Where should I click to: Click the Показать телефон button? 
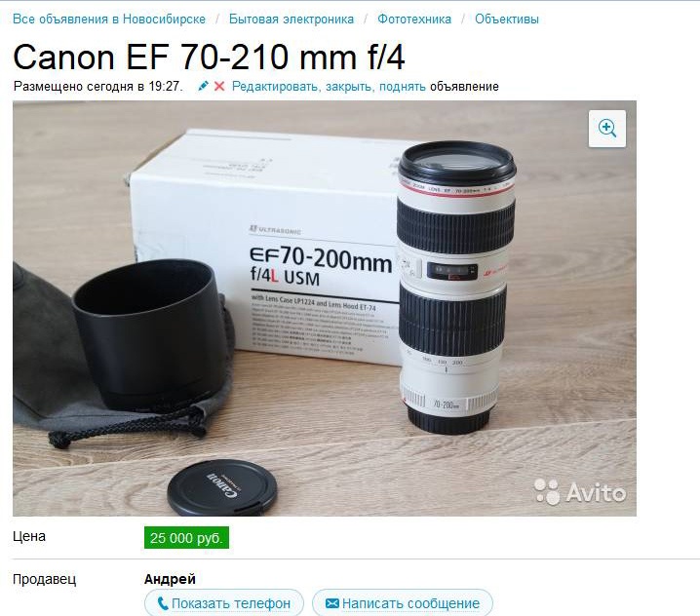(x=224, y=603)
